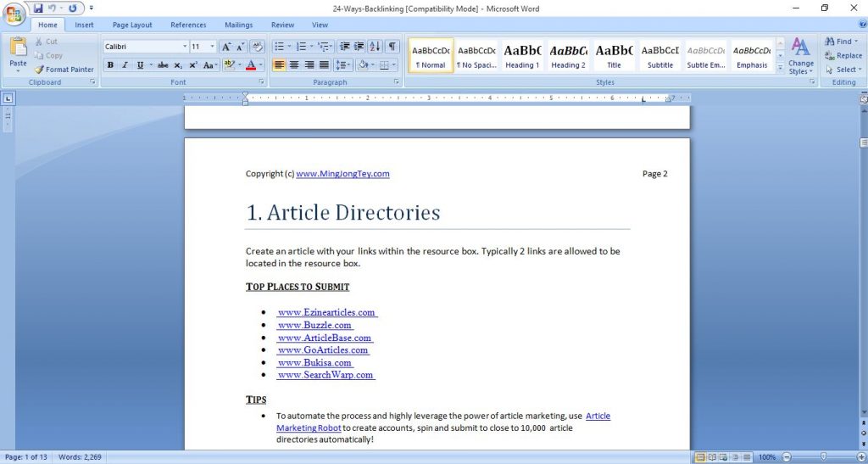Increase the paragraph indent
Viewport: 868px width, 464px height.
pos(359,47)
